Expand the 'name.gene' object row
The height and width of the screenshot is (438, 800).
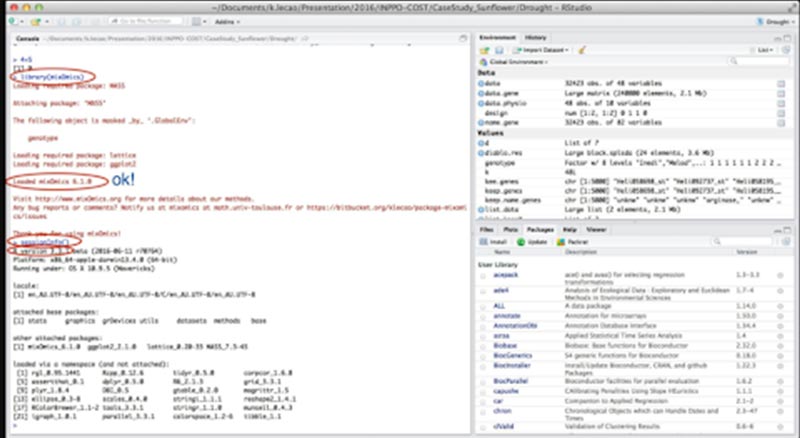pos(481,123)
